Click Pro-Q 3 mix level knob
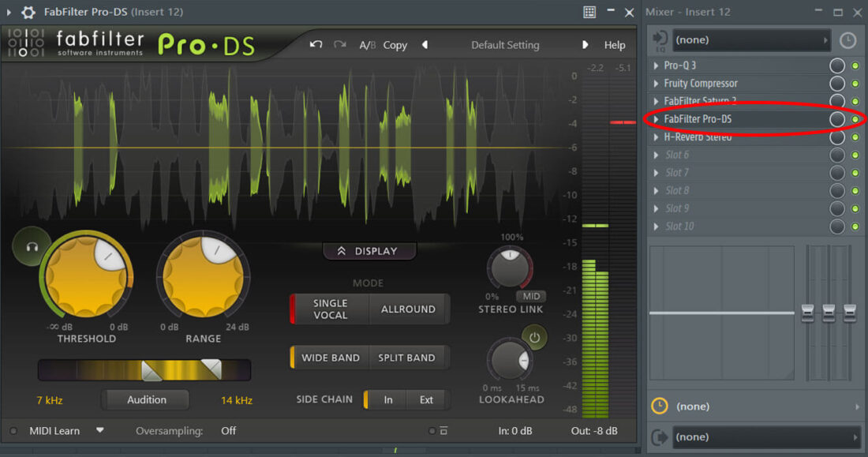The image size is (868, 457). click(x=837, y=66)
